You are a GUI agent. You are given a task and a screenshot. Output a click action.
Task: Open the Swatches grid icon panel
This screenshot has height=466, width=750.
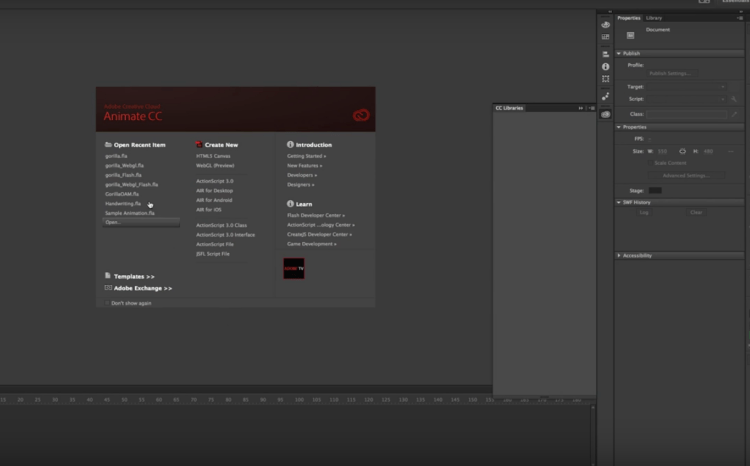tap(606, 37)
